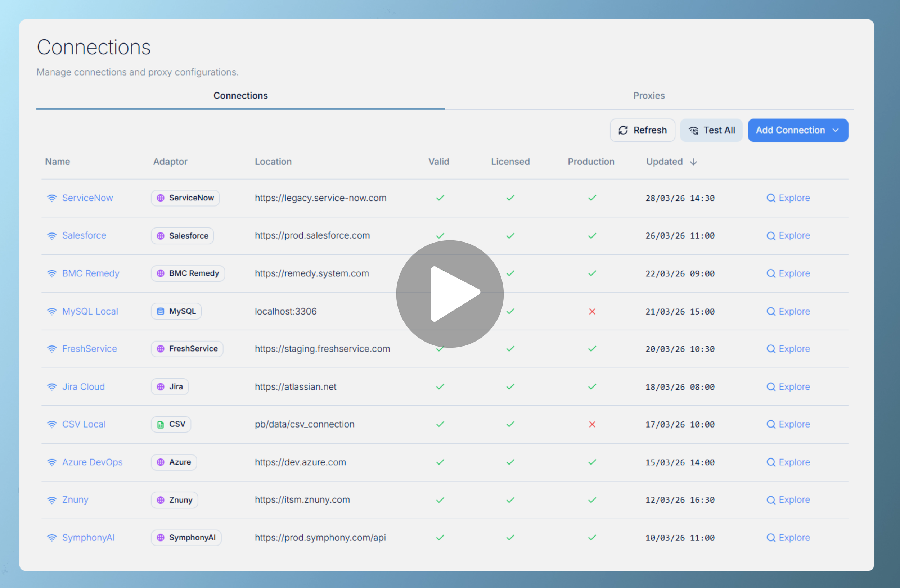Explore the FreshService connection
This screenshot has height=588, width=900.
(788, 349)
